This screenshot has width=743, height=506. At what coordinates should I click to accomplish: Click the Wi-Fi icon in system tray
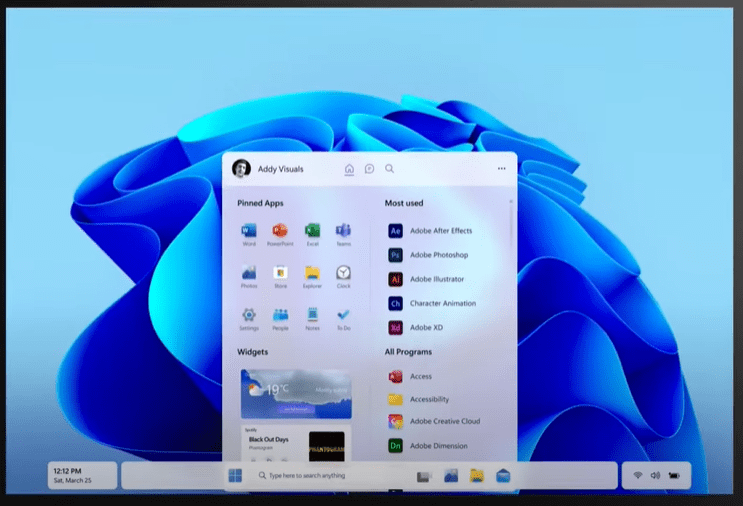tap(638, 475)
